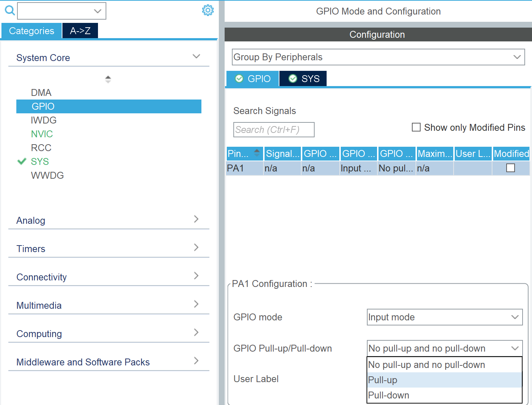Click the sort arrows above DMA
The height and width of the screenshot is (405, 532).
(108, 79)
